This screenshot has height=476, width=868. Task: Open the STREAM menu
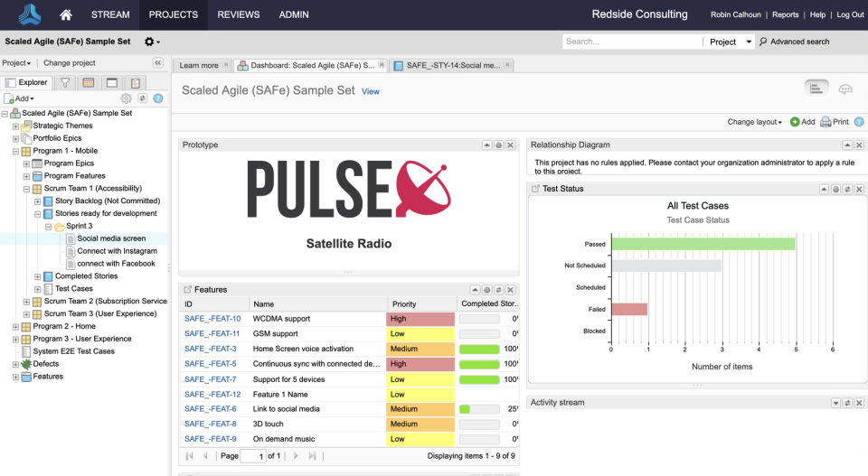click(110, 15)
